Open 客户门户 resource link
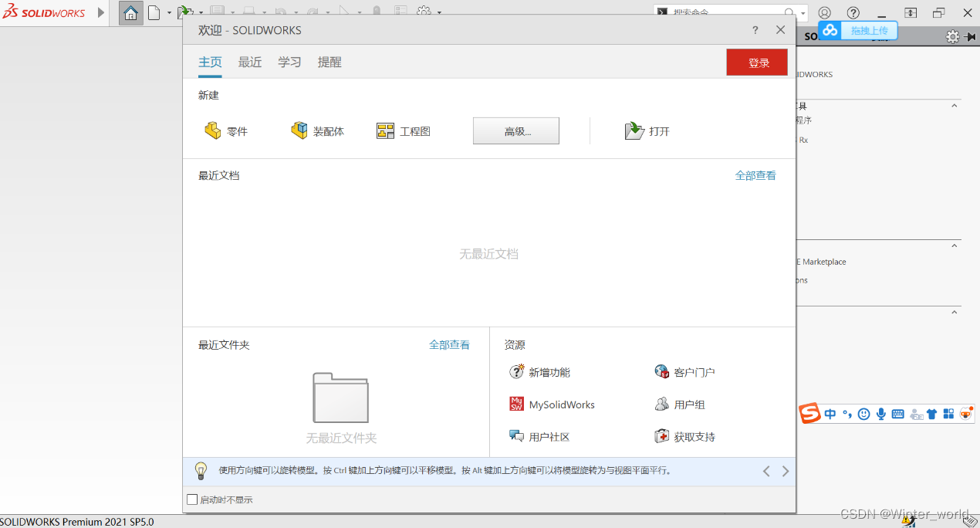This screenshot has height=528, width=980. 684,372
